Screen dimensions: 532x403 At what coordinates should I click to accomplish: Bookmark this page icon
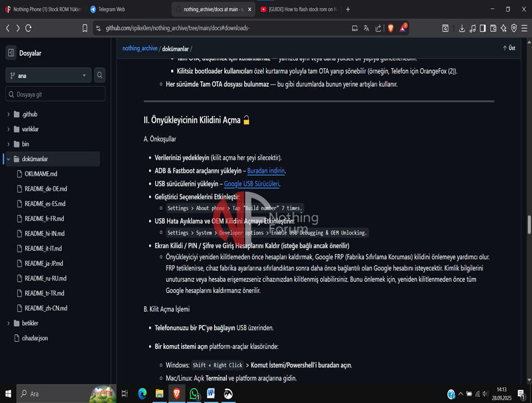pyautogui.click(x=85, y=28)
